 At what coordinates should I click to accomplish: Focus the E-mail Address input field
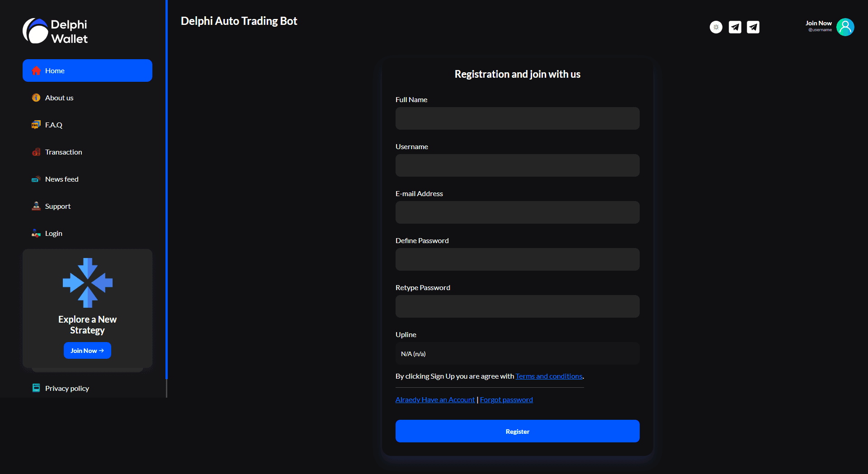point(518,212)
